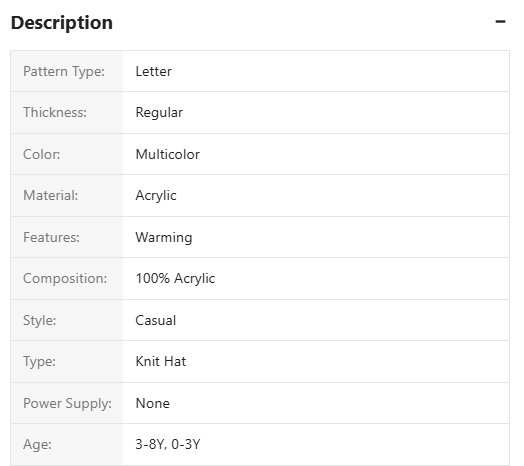Click the Warming feature value
The width and height of the screenshot is (524, 466).
click(x=164, y=238)
